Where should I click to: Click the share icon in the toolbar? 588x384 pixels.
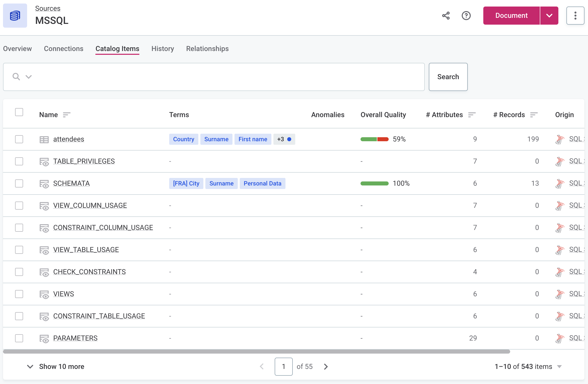coord(446,15)
